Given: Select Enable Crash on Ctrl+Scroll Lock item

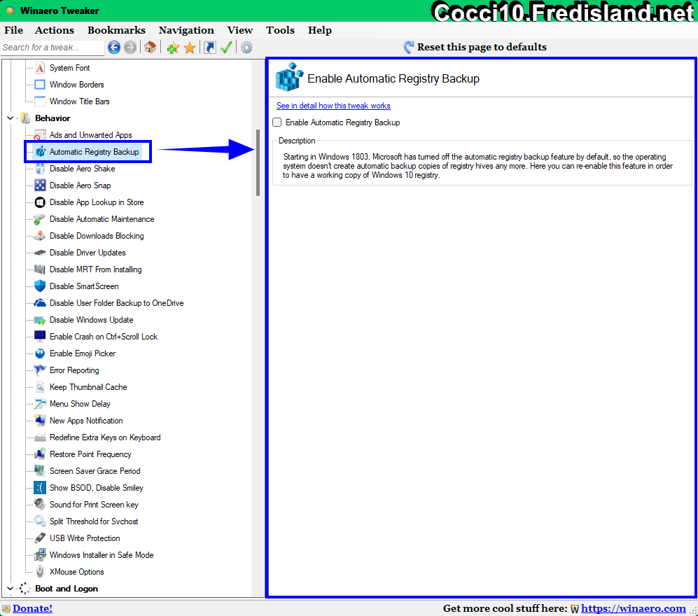Looking at the screenshot, I should [104, 337].
